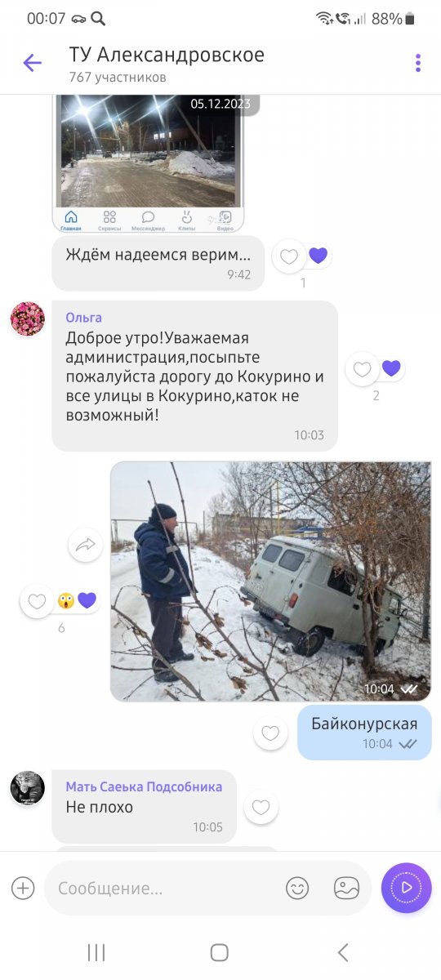This screenshot has height=980, width=441.
Task: Like the "Байконурская" message
Action: point(270,733)
